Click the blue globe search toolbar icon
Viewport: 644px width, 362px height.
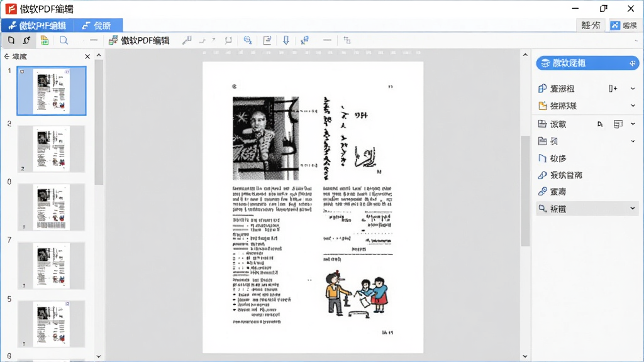[247, 40]
